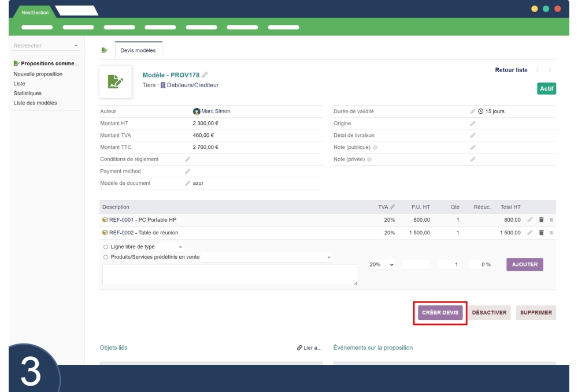The image size is (578, 392).
Task: Click pencil icon next to Modèle - PROV178
Action: point(204,75)
